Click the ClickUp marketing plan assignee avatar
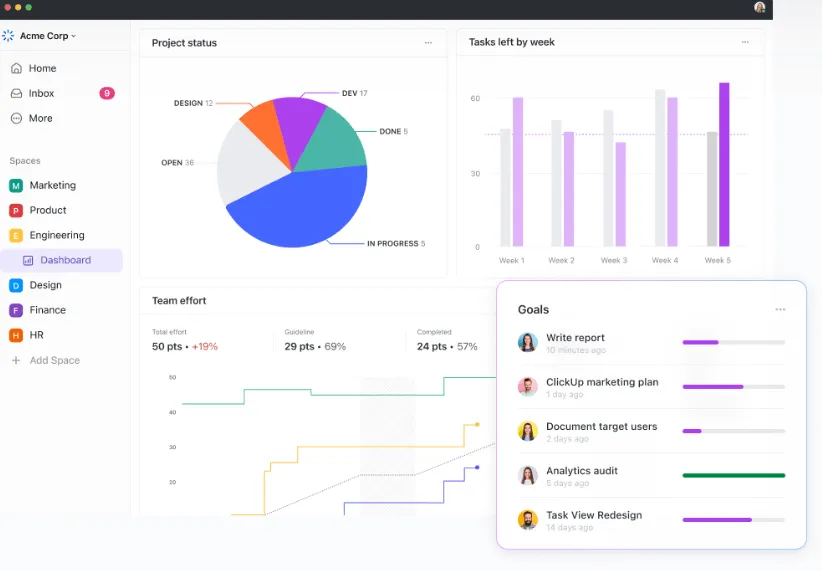The height and width of the screenshot is (571, 822). pos(527,387)
